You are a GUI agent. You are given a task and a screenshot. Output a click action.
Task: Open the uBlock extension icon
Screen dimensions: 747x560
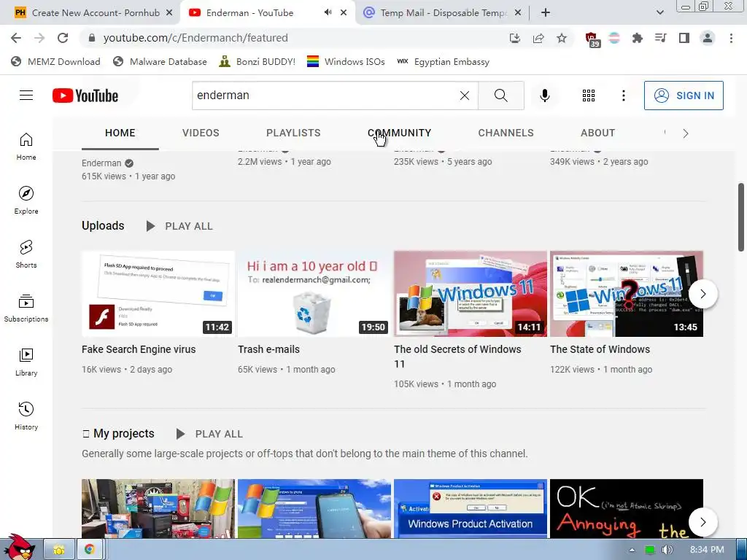coord(592,39)
